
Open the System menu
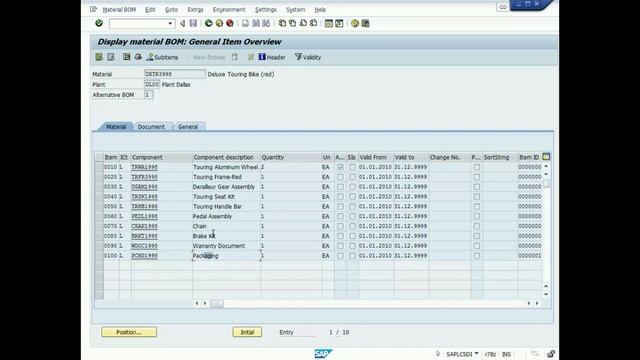(296, 9)
